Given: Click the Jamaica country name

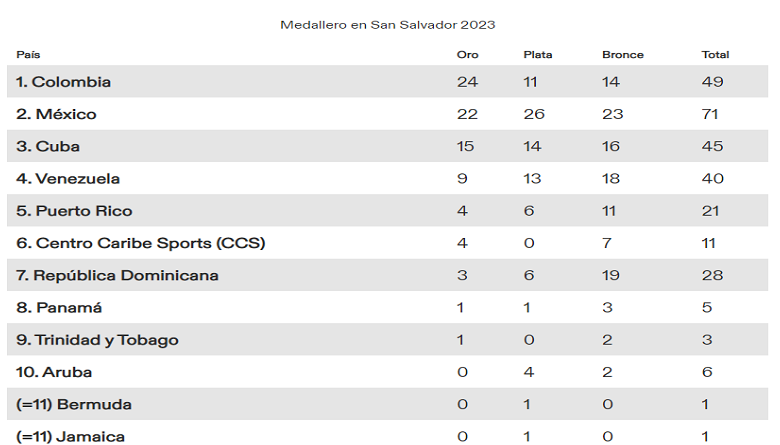Looking at the screenshot, I should [73, 436].
